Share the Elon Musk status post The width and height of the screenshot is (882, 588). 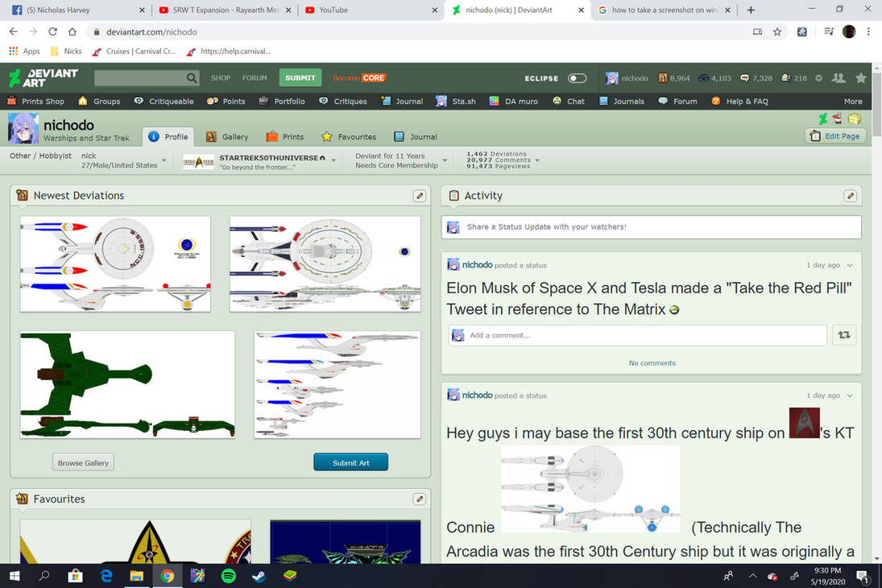coord(844,335)
